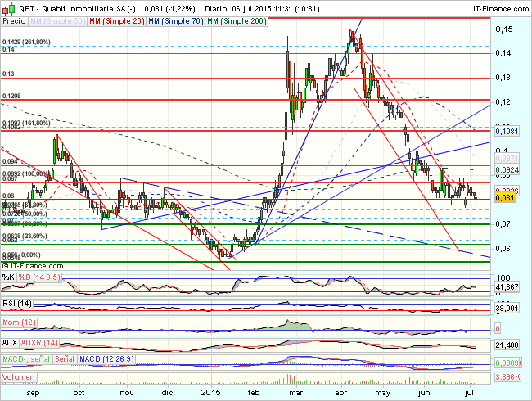Click the 3,696K volume value
The height and width of the screenshot is (401, 532).
(507, 377)
